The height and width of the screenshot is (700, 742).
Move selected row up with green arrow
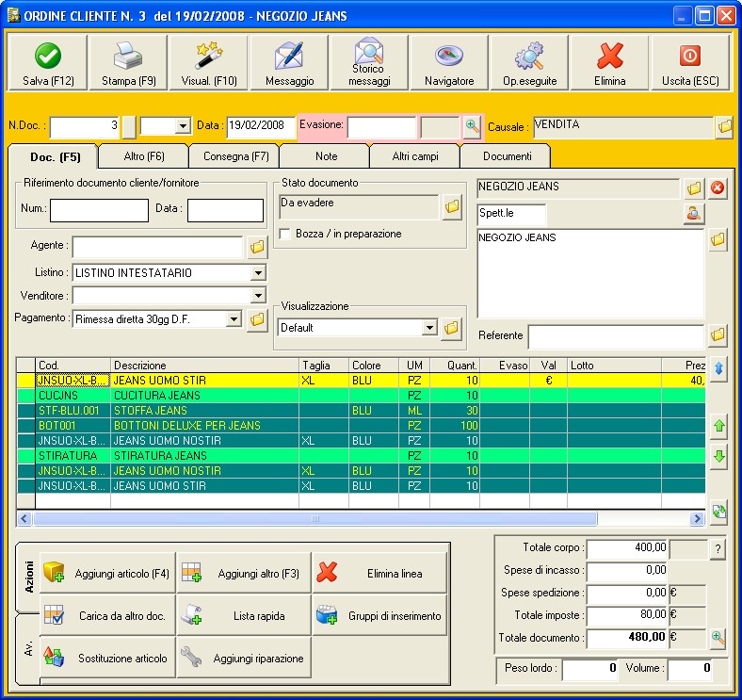tap(719, 427)
